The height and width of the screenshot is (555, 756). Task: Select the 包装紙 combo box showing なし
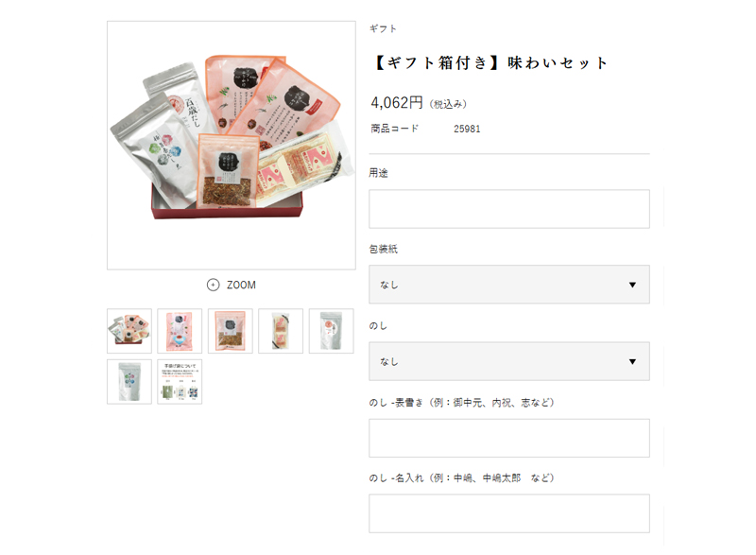(x=509, y=285)
